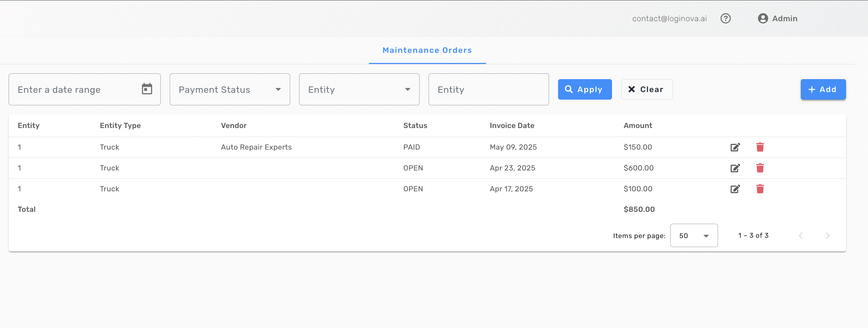Click the contact@loginova.ai email text
This screenshot has height=328, width=868.
point(669,18)
